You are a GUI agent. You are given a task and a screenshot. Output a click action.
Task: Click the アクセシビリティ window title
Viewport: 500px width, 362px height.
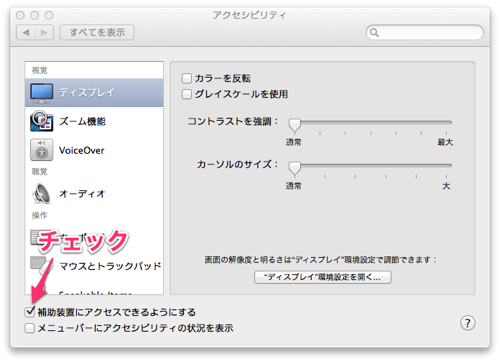[249, 15]
